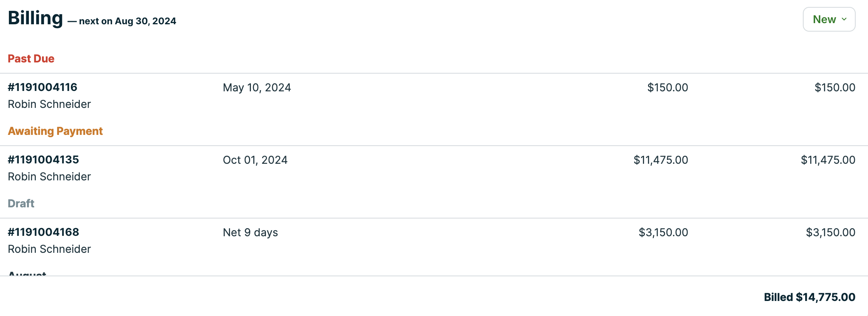This screenshot has width=868, height=316.
Task: Click the chevron arrow beside New
Action: 844,19
